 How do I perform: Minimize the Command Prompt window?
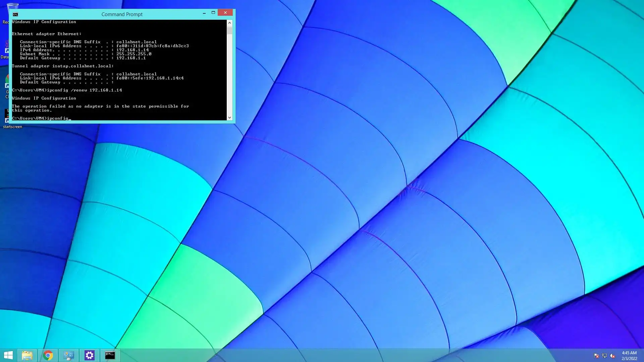(204, 13)
